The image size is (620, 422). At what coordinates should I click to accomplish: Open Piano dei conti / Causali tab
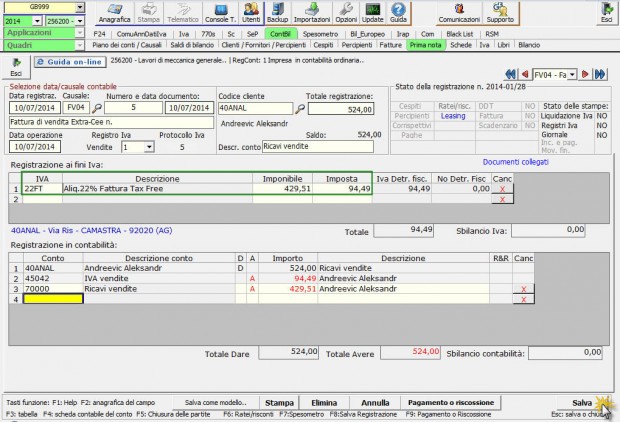tap(127, 45)
